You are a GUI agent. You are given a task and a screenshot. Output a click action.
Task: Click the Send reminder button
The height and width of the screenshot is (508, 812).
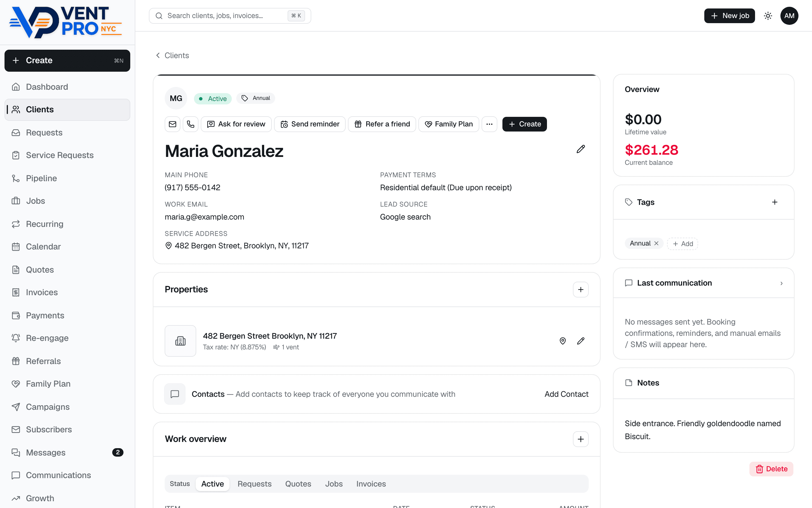(309, 124)
